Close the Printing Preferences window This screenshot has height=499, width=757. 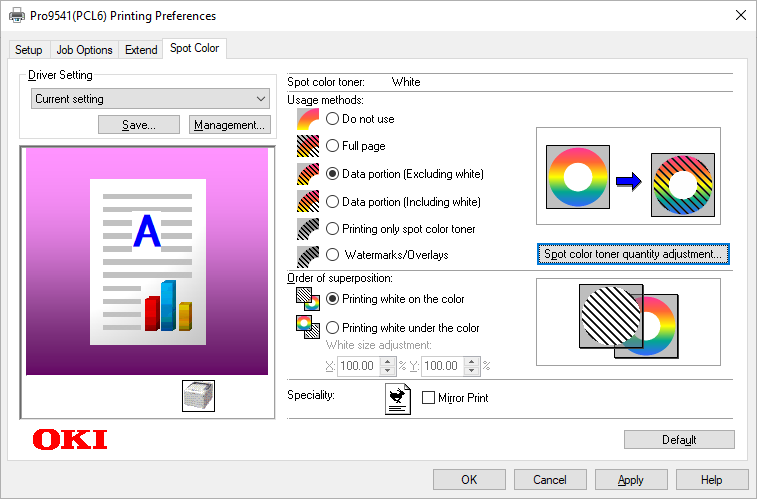pyautogui.click(x=741, y=15)
